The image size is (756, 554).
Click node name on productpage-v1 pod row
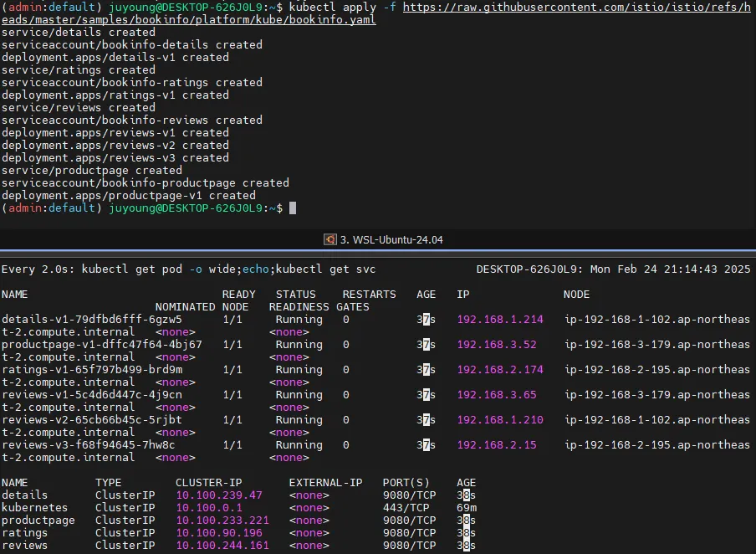pos(657,345)
